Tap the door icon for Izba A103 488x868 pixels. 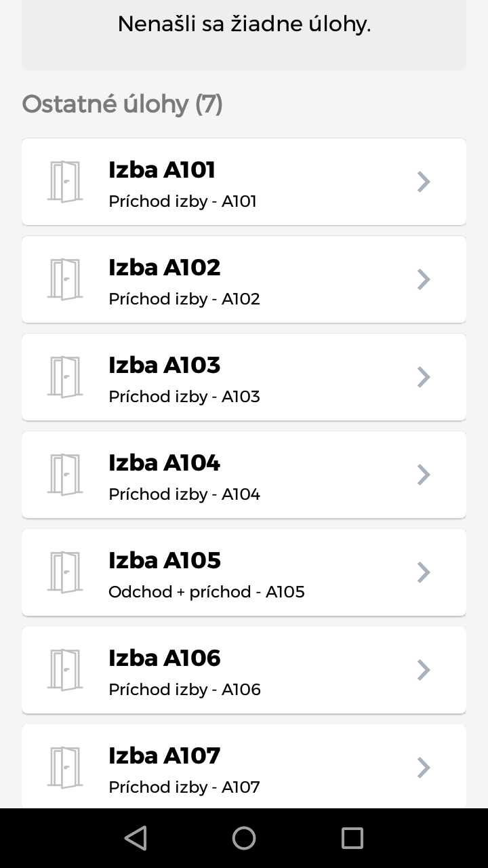tap(65, 377)
